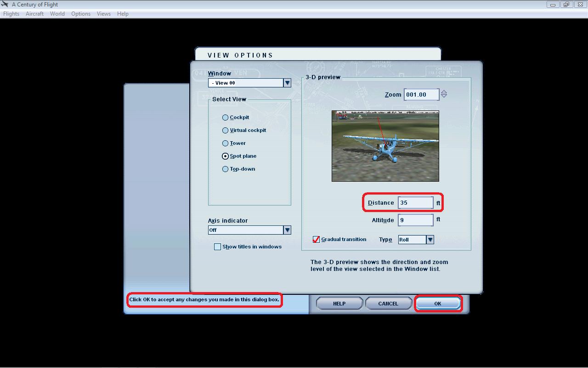
Task: Enable Show titles in windows checkbox
Action: pos(217,247)
